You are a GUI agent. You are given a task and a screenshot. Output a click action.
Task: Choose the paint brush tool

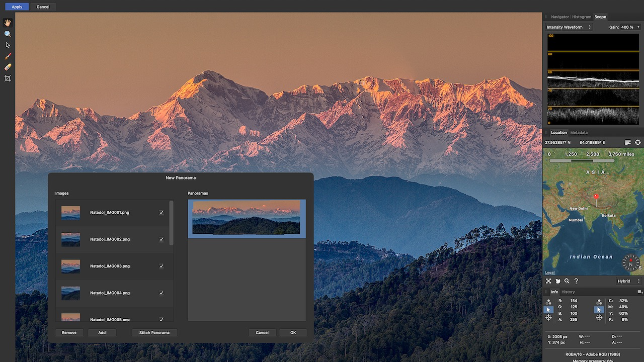coord(8,56)
